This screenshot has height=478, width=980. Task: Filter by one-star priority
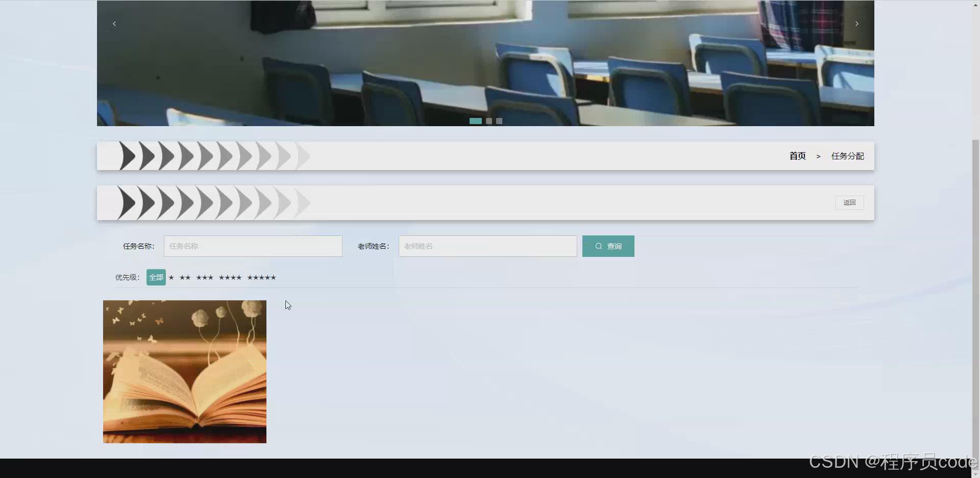[171, 277]
